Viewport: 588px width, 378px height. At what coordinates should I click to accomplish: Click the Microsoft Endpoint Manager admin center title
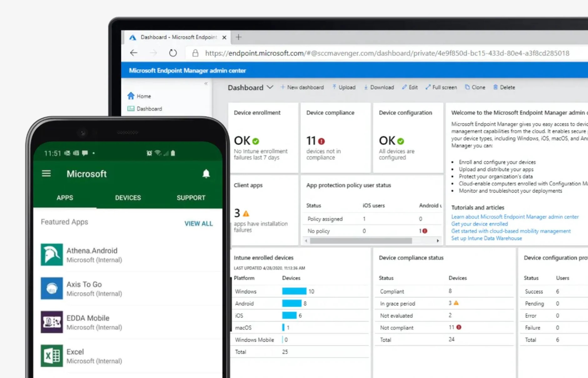pyautogui.click(x=187, y=70)
